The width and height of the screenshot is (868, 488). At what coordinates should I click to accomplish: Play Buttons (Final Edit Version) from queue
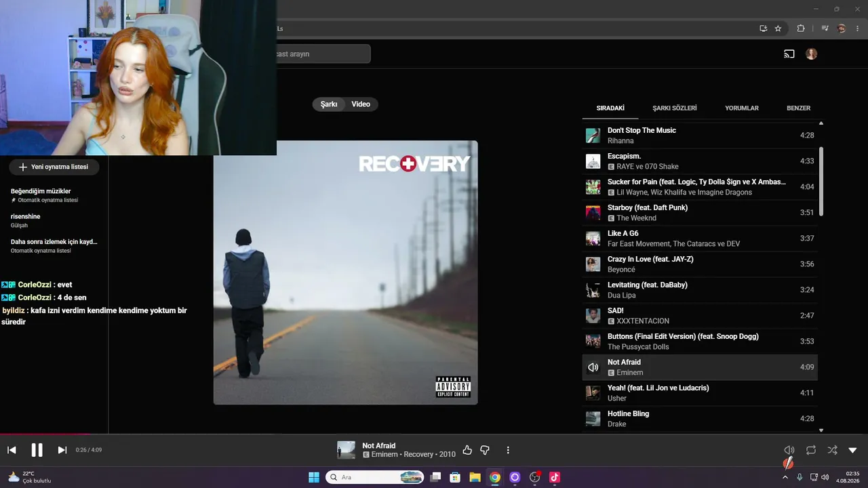(700, 342)
